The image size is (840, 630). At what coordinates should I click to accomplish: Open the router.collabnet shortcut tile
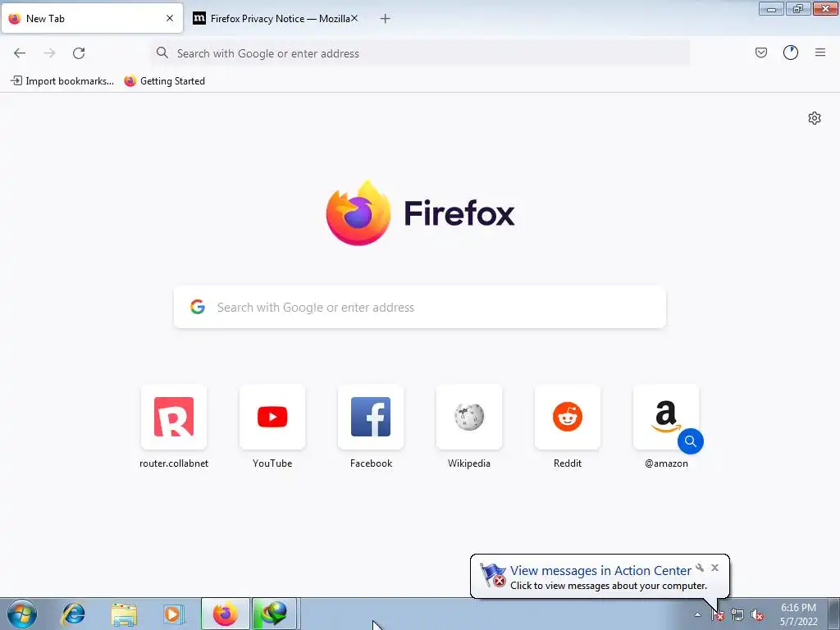click(x=174, y=417)
